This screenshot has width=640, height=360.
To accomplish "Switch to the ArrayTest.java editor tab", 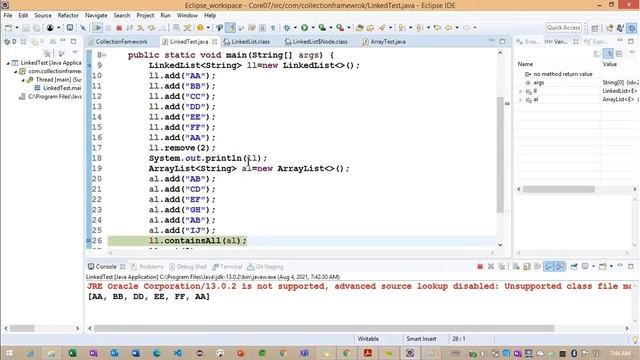I will (x=384, y=42).
